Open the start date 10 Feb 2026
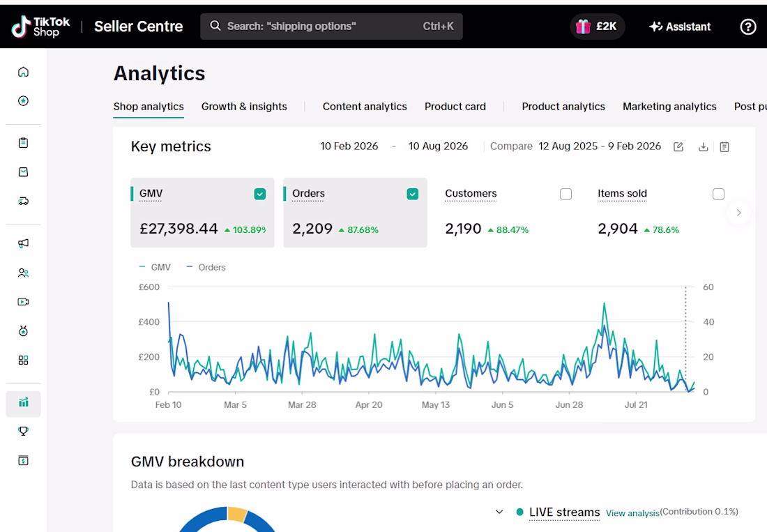 tap(349, 146)
